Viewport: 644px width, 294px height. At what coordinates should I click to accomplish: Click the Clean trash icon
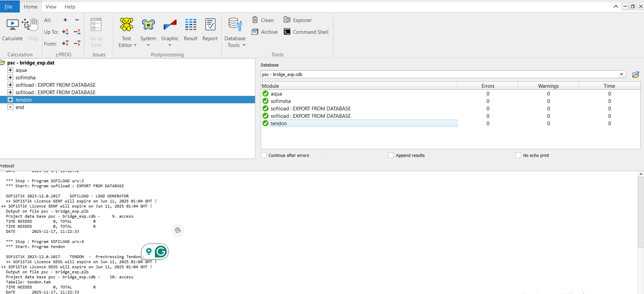point(255,20)
